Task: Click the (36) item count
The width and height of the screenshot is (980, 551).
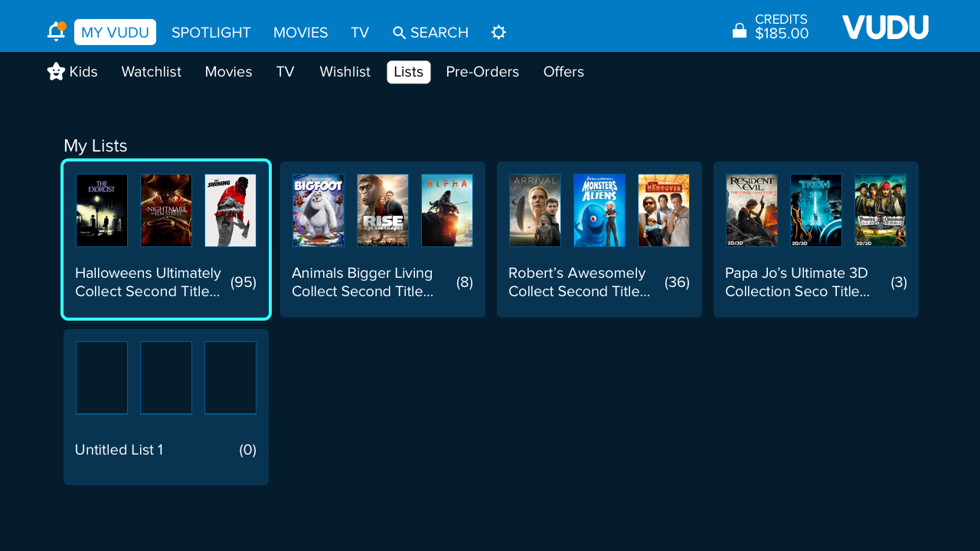Action: (x=677, y=282)
